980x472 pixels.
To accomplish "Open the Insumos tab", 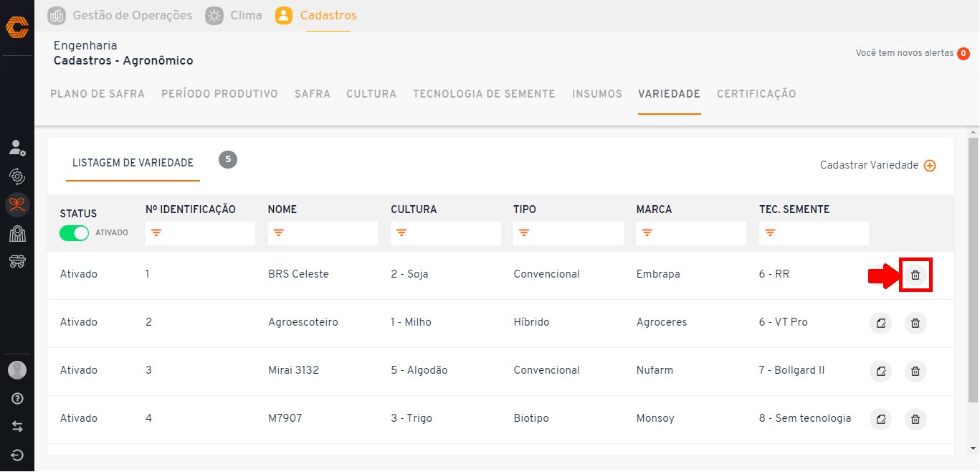I will (597, 94).
